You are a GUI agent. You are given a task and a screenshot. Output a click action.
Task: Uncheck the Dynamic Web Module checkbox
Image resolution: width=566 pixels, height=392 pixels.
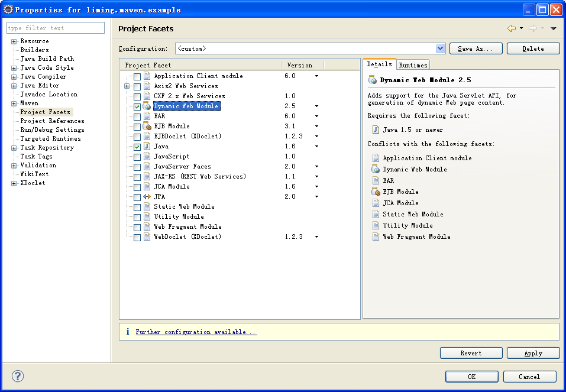pos(137,107)
